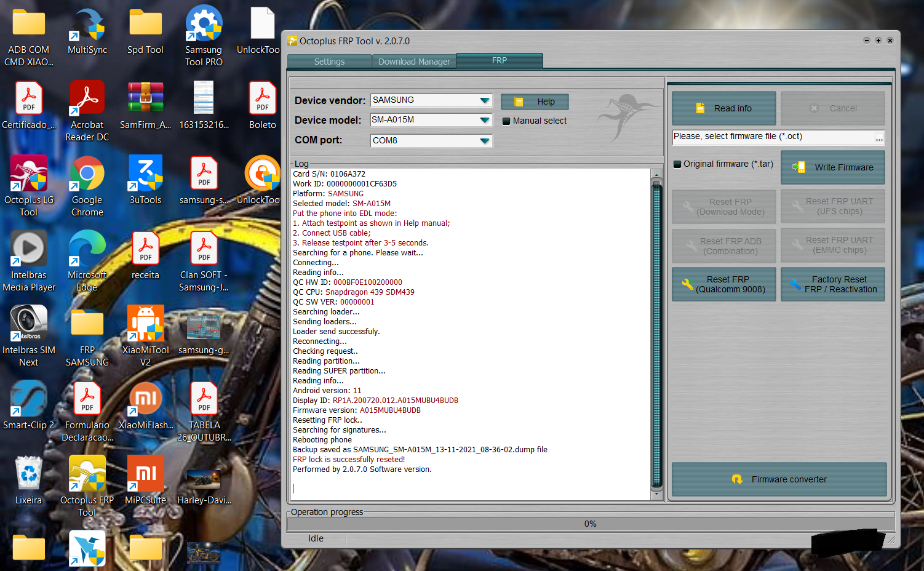The height and width of the screenshot is (571, 924).
Task: Open the FRP SAMSUNG folder
Action: pos(87,337)
